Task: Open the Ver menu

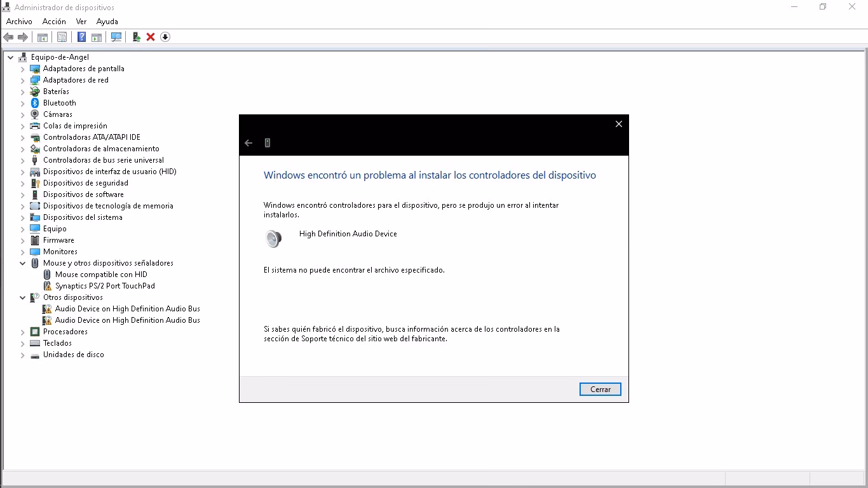Action: click(x=81, y=22)
